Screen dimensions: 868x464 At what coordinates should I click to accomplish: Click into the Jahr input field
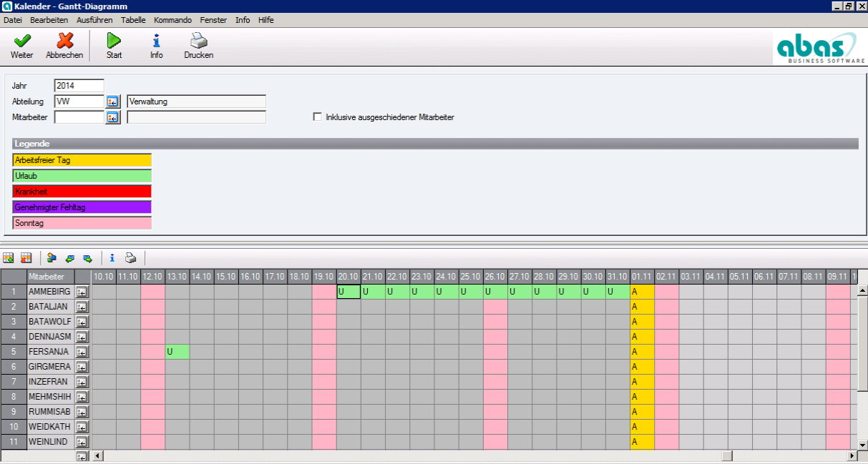[79, 86]
